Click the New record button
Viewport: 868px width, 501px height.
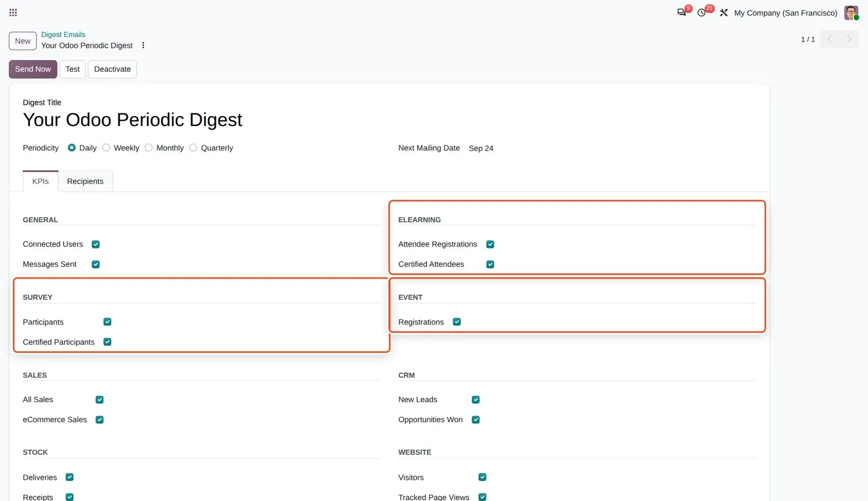click(x=23, y=41)
